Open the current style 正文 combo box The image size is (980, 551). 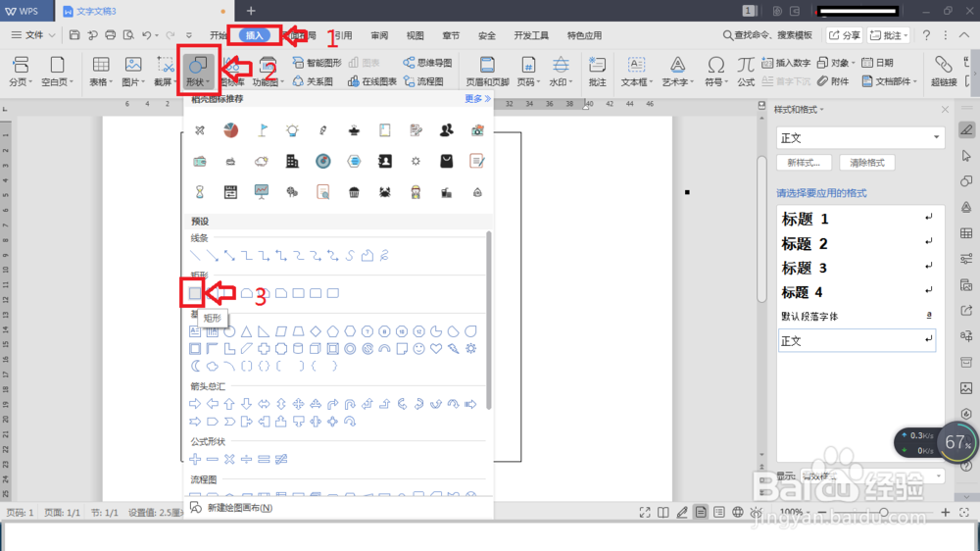click(860, 137)
